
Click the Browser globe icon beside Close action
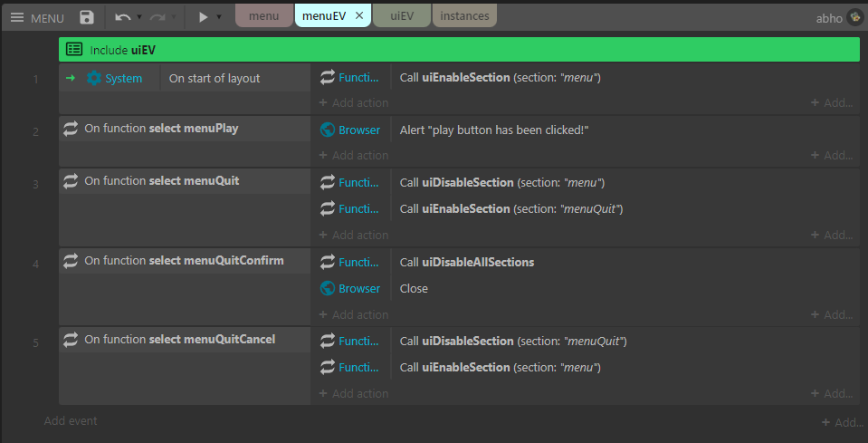pyautogui.click(x=329, y=288)
